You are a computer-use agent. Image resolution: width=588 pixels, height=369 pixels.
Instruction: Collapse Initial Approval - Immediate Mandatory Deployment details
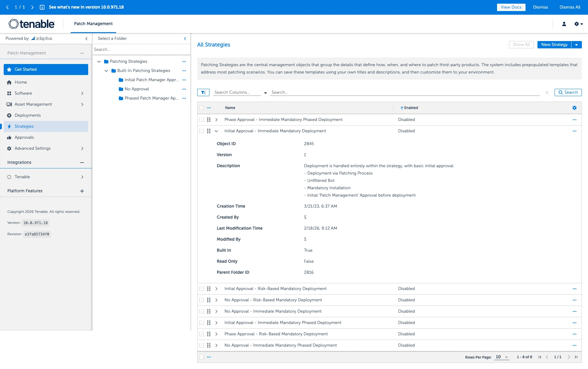216,131
